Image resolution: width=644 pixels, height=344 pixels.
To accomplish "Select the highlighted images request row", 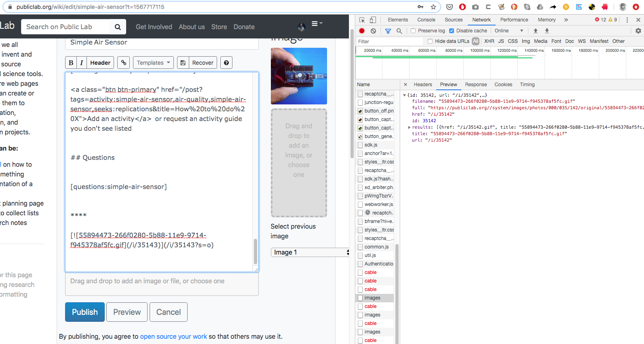I will pyautogui.click(x=375, y=298).
